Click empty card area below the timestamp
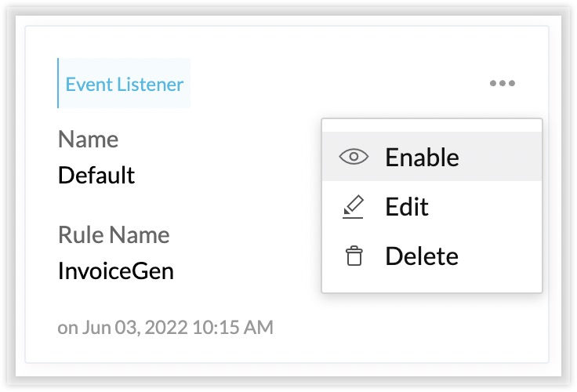This screenshot has width=577, height=392. (x=287, y=350)
